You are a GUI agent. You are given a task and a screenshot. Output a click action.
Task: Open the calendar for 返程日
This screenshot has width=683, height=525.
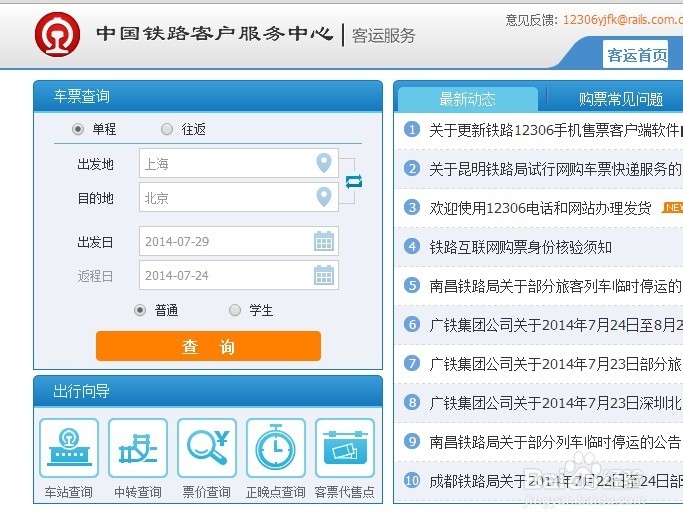pyautogui.click(x=324, y=275)
